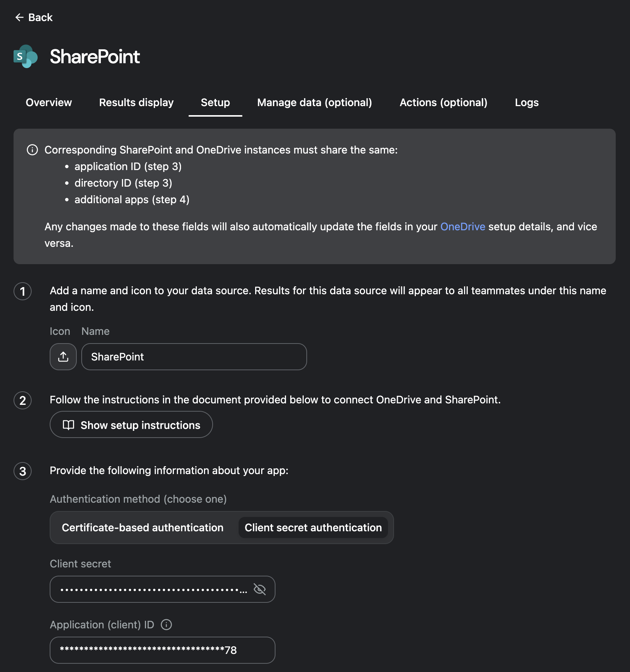Click the OneDrive link
Screen dimensions: 630x672
[x=463, y=227]
